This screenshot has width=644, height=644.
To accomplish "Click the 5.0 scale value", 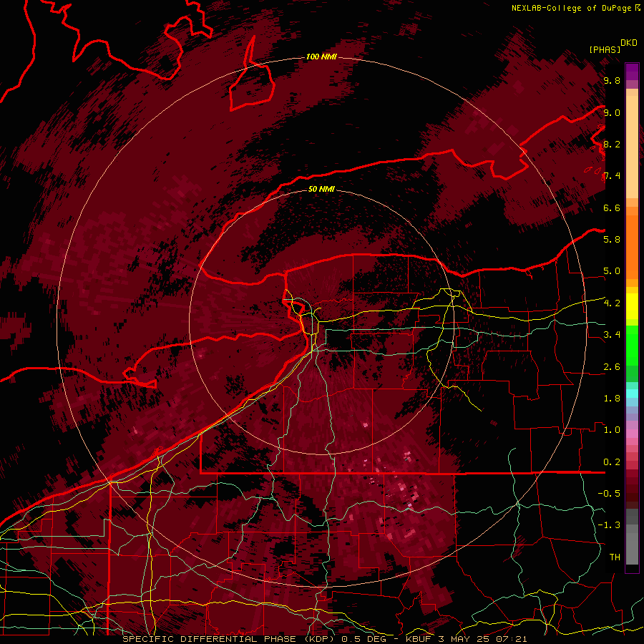I will pos(612,271).
